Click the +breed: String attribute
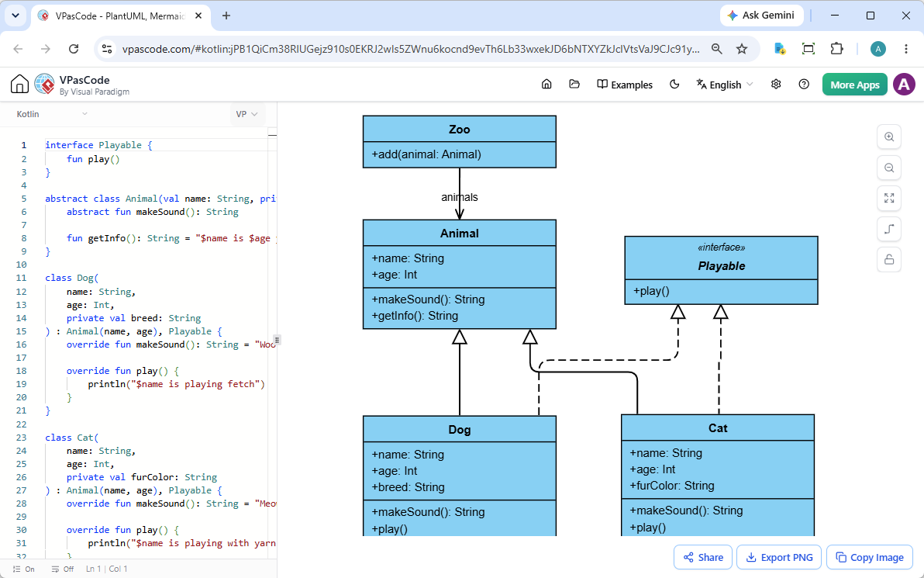The height and width of the screenshot is (578, 924). tap(409, 487)
